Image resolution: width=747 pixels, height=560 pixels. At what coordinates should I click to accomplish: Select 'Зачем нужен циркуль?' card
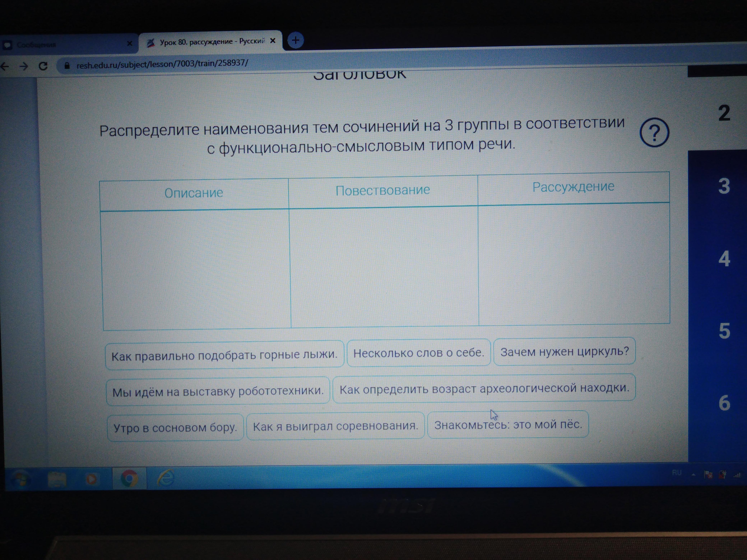tap(564, 352)
